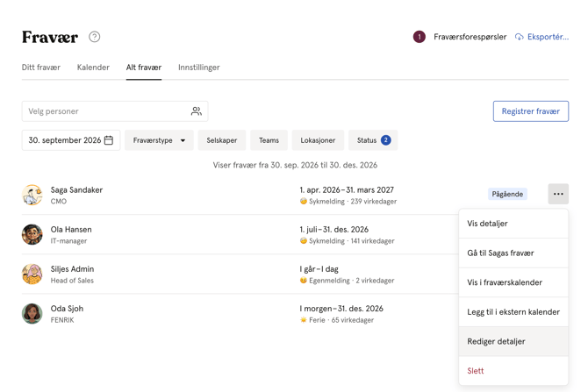Choose Gå til Sagas fravær

pyautogui.click(x=513, y=253)
